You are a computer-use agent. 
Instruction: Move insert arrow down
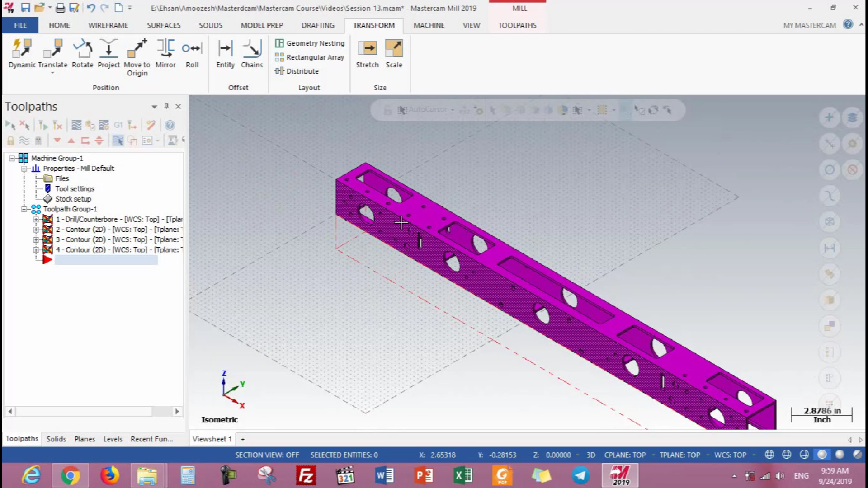coord(57,141)
